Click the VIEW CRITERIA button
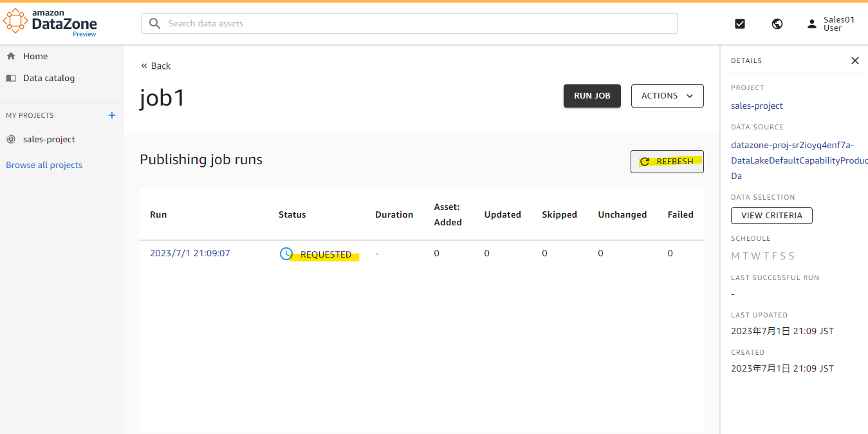 771,216
